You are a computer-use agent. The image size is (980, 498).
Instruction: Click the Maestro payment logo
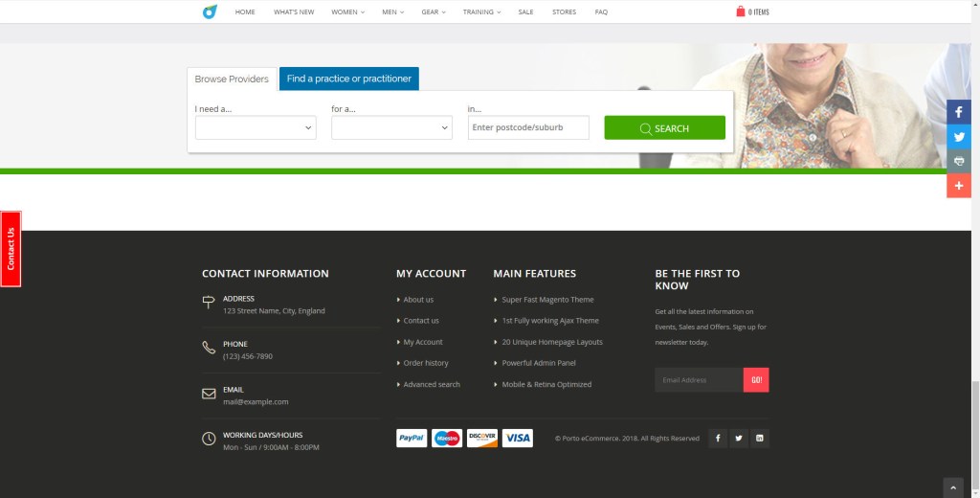tap(447, 438)
